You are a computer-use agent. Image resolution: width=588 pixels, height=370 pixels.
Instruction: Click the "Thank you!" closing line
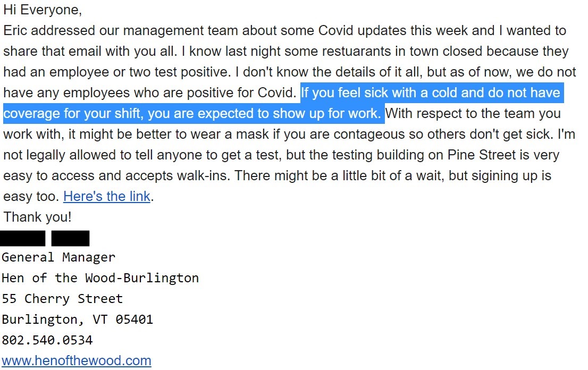coord(37,217)
